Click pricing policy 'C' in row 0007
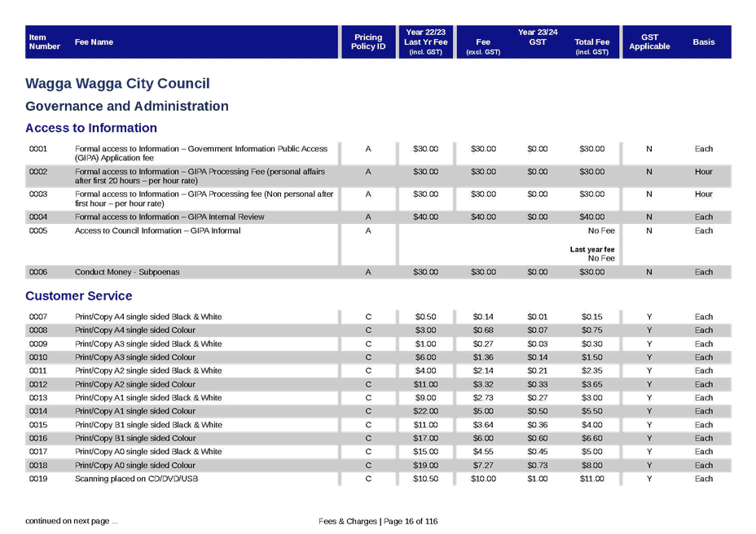The image size is (756, 534). (x=368, y=317)
